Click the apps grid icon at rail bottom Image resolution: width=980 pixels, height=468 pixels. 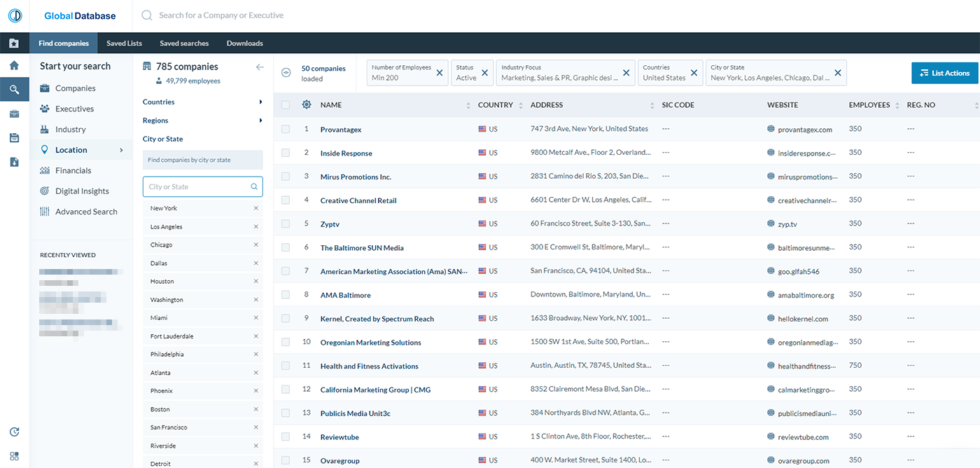click(14, 456)
